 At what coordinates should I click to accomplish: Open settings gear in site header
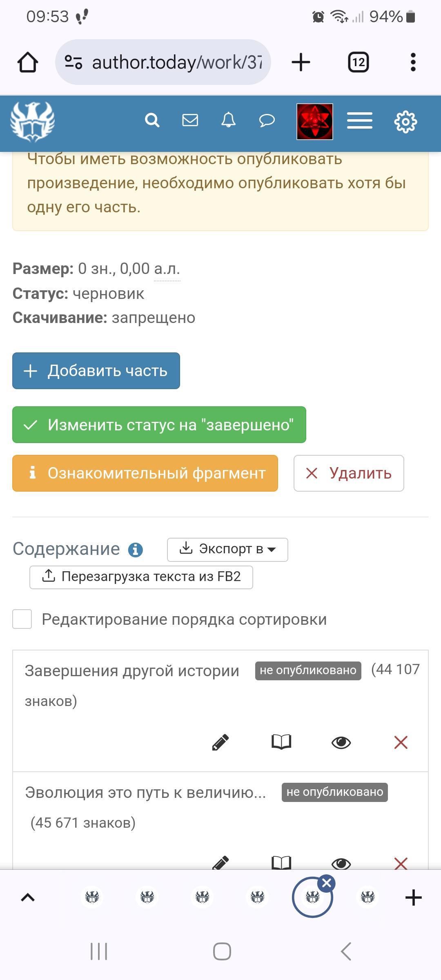point(405,122)
